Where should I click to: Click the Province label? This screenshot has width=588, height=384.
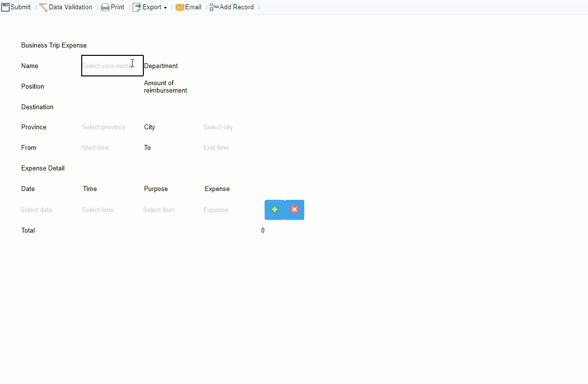coord(34,127)
